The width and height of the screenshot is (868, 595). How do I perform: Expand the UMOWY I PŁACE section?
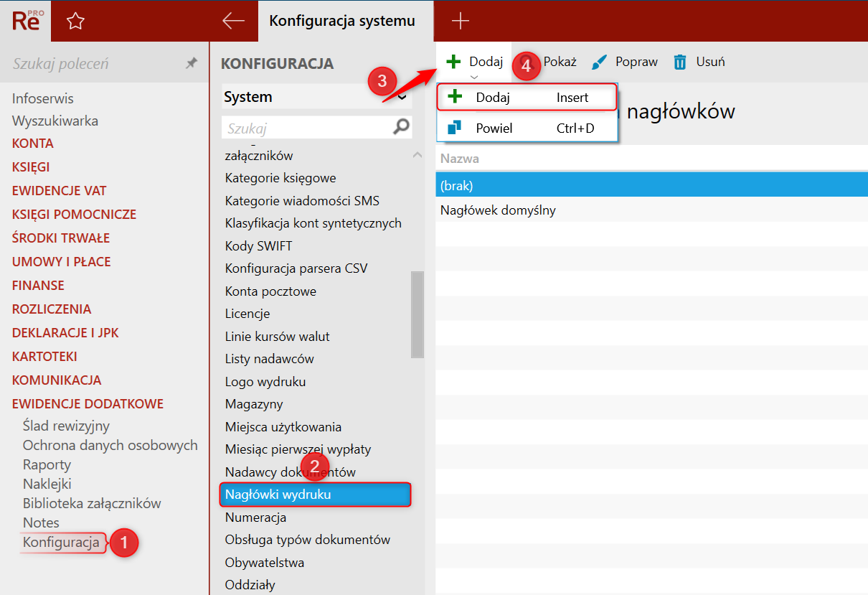pyautogui.click(x=62, y=262)
